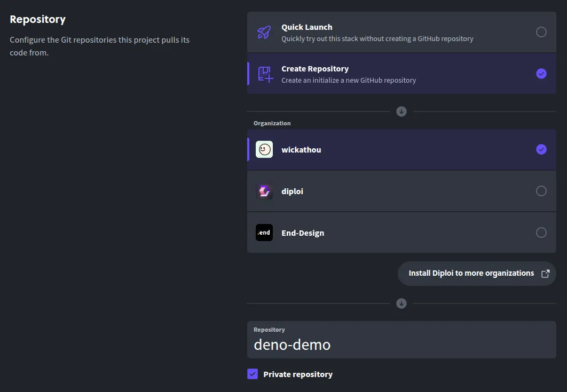Image resolution: width=567 pixels, height=392 pixels.
Task: Click the filled checkmark on wickathou
Action: (x=541, y=149)
